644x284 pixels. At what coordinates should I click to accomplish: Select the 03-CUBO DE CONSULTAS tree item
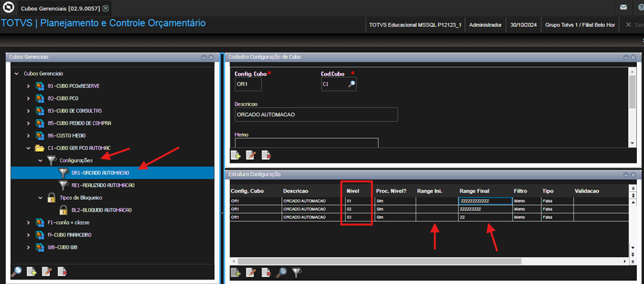tap(74, 111)
